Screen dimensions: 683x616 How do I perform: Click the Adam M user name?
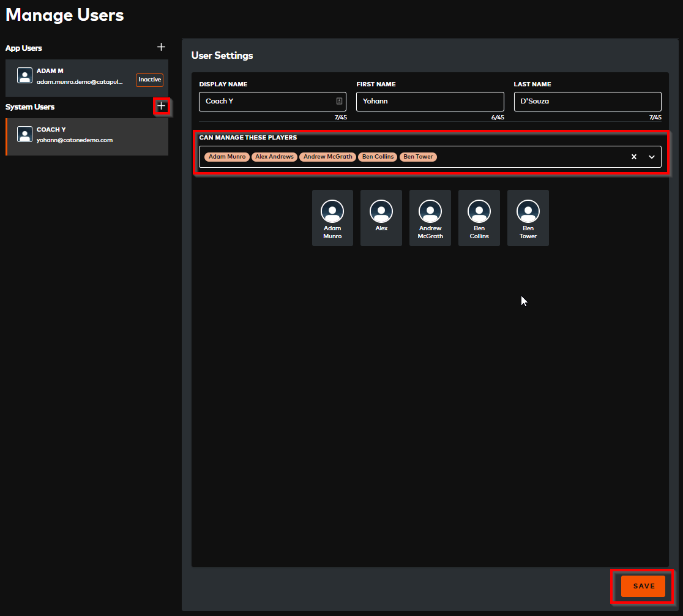tap(50, 70)
